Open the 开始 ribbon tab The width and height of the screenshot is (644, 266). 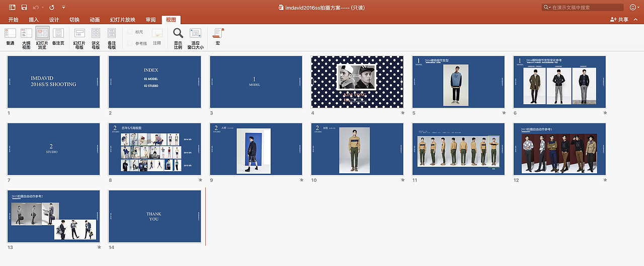pyautogui.click(x=13, y=20)
